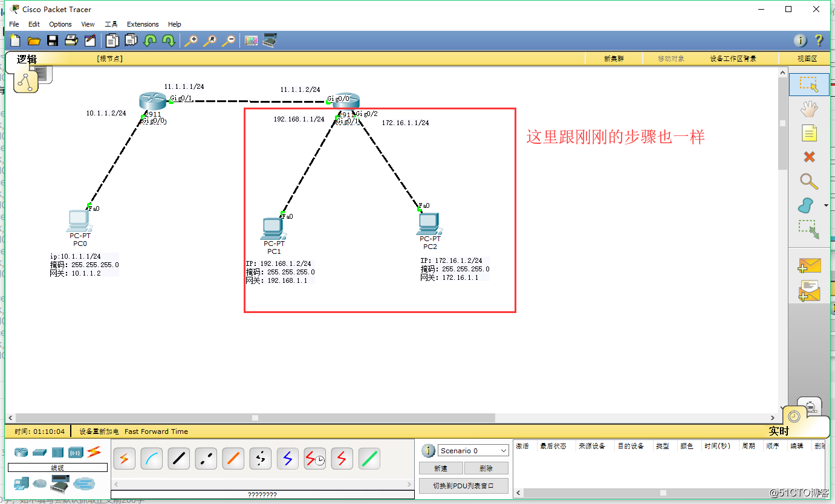
Task: Select the WAN Emulation cloud category
Action: pyautogui.click(x=40, y=483)
